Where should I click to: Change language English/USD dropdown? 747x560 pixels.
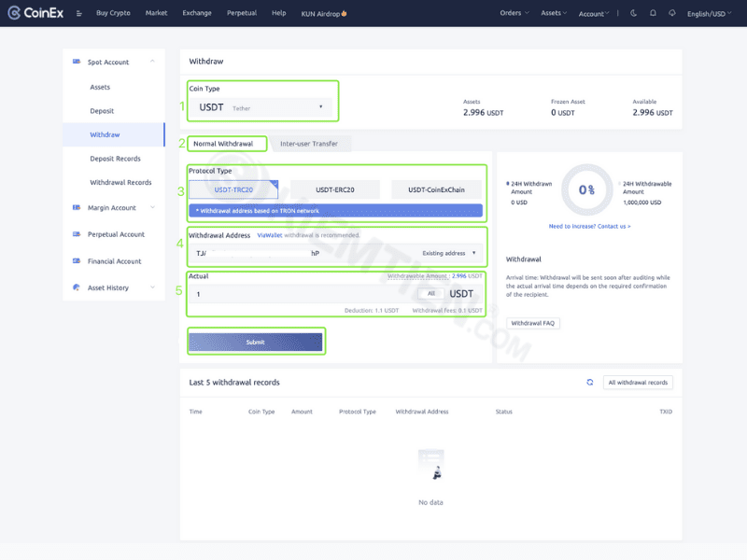pyautogui.click(x=709, y=14)
